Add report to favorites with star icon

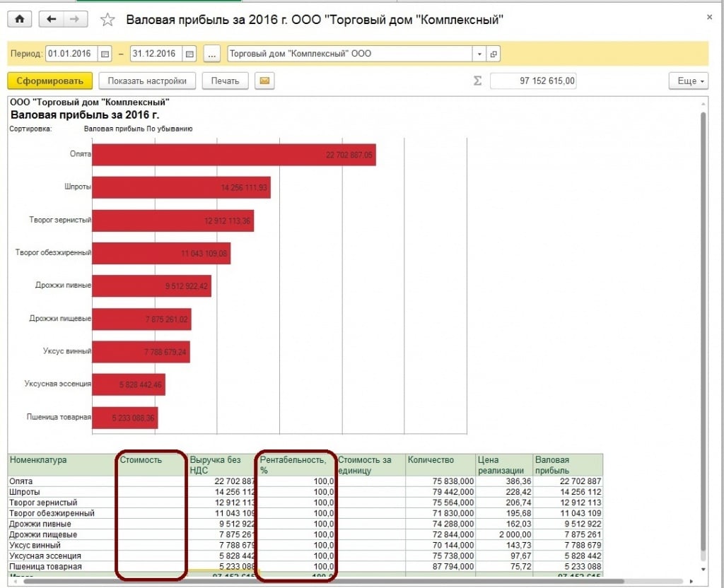click(107, 20)
